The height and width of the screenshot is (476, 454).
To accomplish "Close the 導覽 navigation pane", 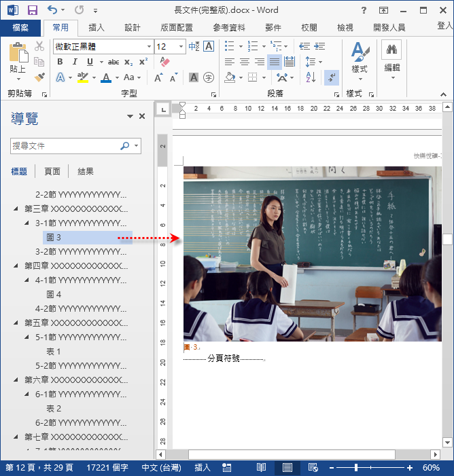I will pyautogui.click(x=142, y=116).
